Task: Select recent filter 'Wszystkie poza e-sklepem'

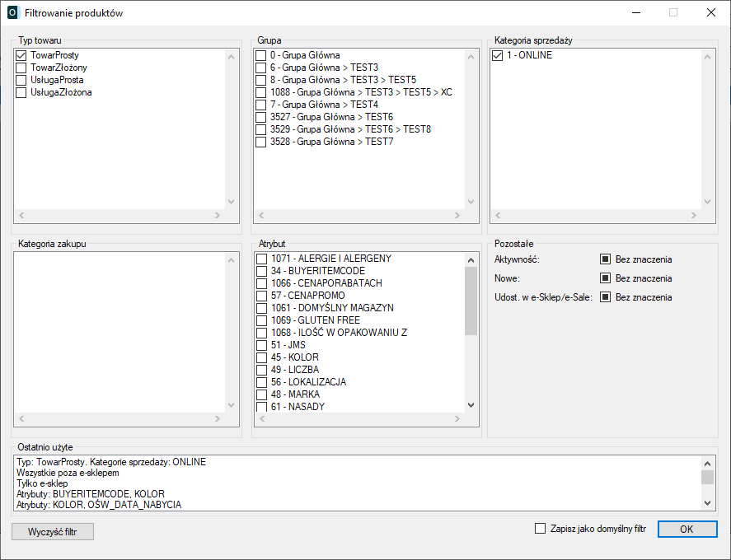Action: tap(68, 473)
